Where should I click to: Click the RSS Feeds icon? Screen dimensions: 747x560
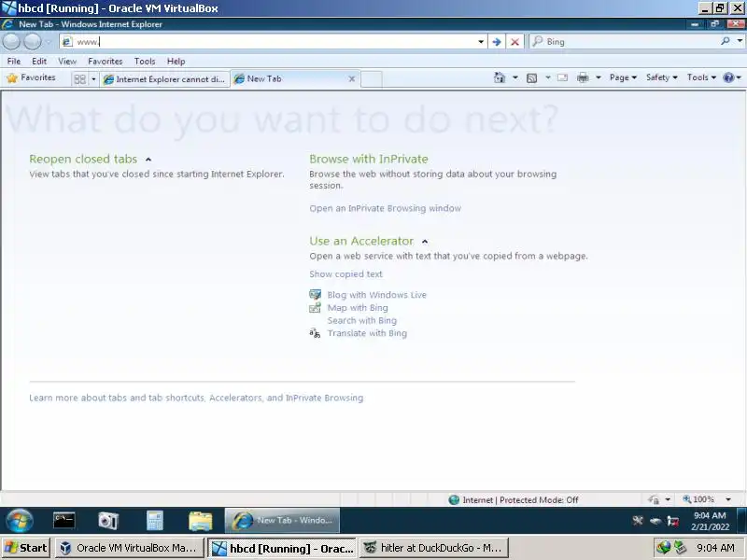pos(531,77)
